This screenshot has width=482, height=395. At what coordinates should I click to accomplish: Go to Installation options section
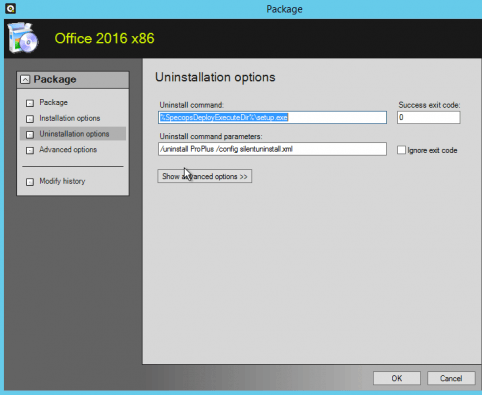tap(70, 118)
